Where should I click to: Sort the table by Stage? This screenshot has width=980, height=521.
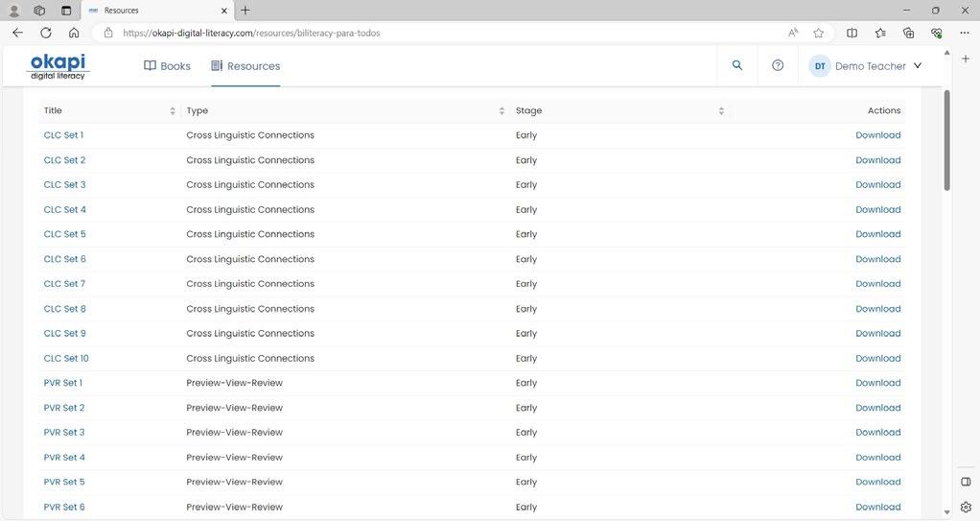point(721,110)
